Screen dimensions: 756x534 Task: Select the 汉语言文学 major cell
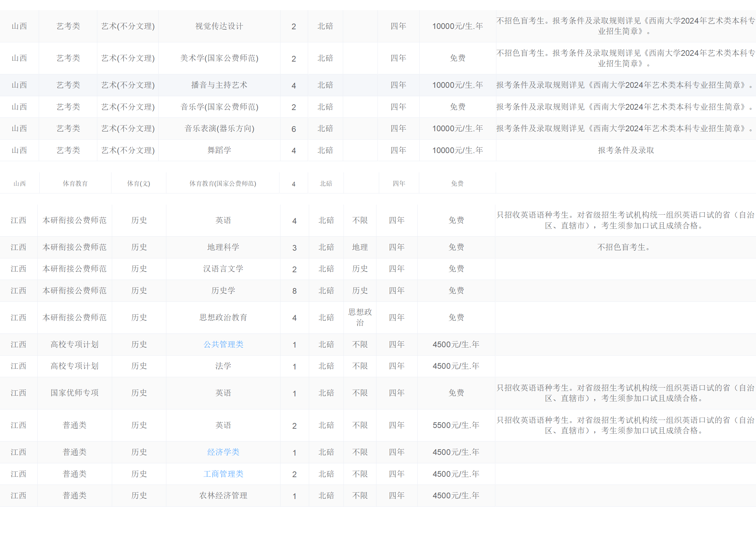[223, 269]
